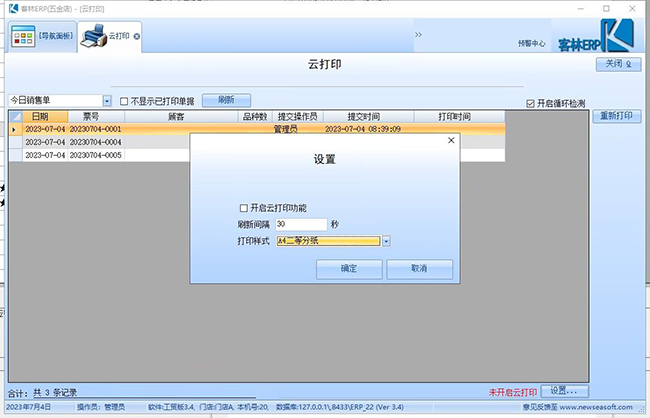
Task: Select the first row's arrow indicator
Action: (x=13, y=129)
